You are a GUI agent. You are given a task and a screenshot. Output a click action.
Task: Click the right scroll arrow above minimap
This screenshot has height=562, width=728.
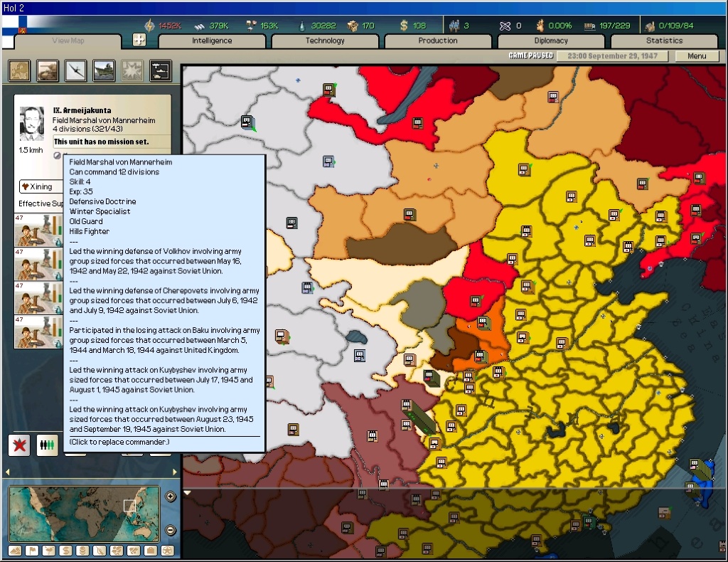(x=175, y=472)
